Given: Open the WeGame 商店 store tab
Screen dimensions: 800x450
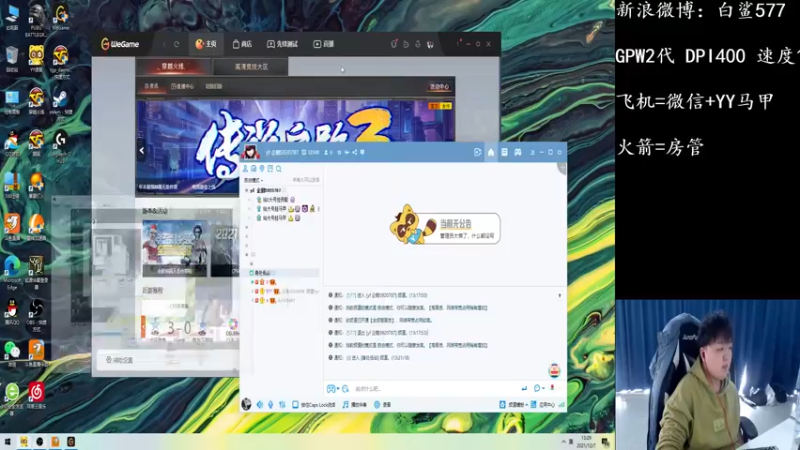Looking at the screenshot, I should tap(242, 44).
